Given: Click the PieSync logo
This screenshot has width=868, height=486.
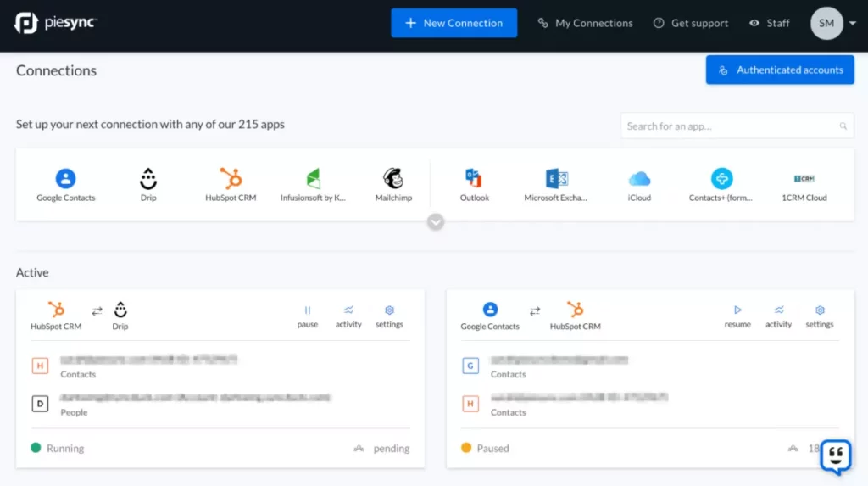Looking at the screenshot, I should 55,23.
